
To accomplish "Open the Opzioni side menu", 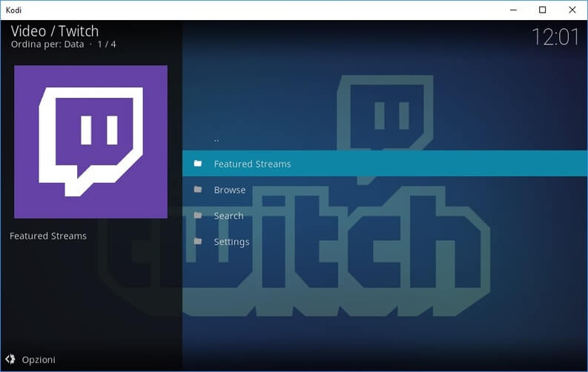I will (30, 359).
